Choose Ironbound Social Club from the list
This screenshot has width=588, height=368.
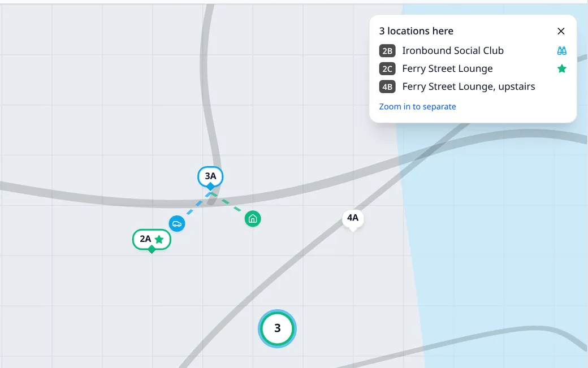click(473, 50)
